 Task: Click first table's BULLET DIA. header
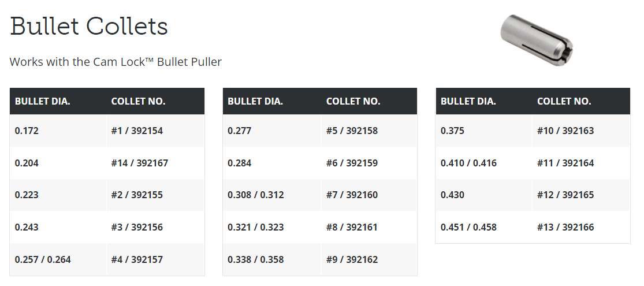43,102
